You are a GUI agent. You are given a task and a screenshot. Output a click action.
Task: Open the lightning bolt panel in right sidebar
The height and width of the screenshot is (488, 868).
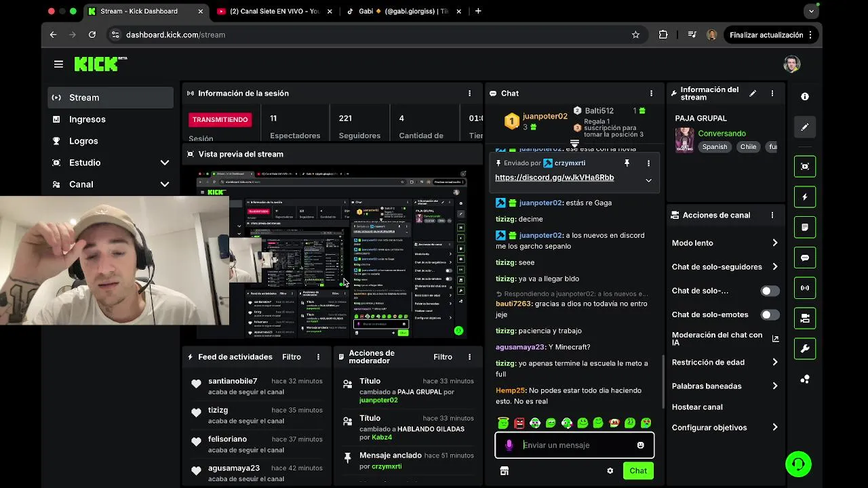(805, 197)
